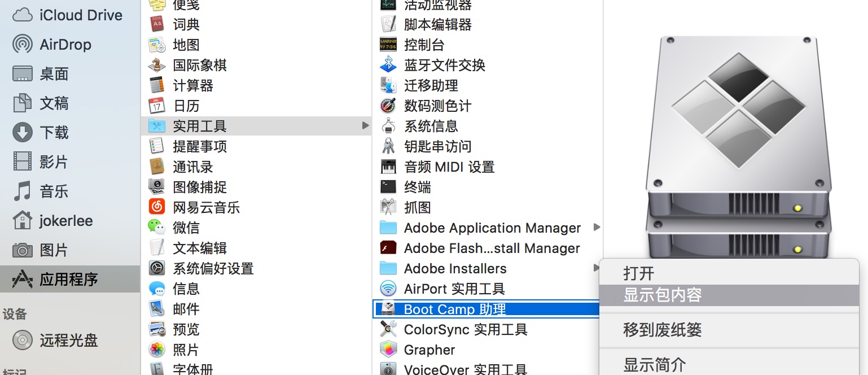Select the 控制台 icon

[388, 45]
